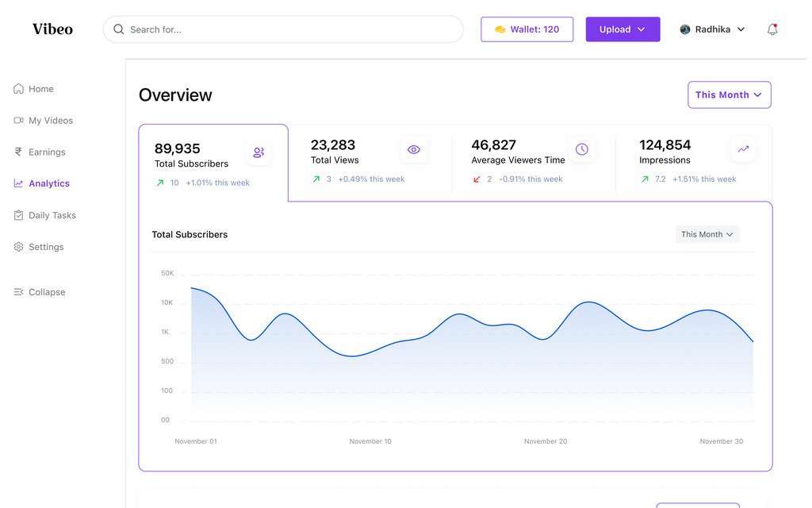Click the Settings gear icon
The height and width of the screenshot is (508, 812).
pos(18,247)
